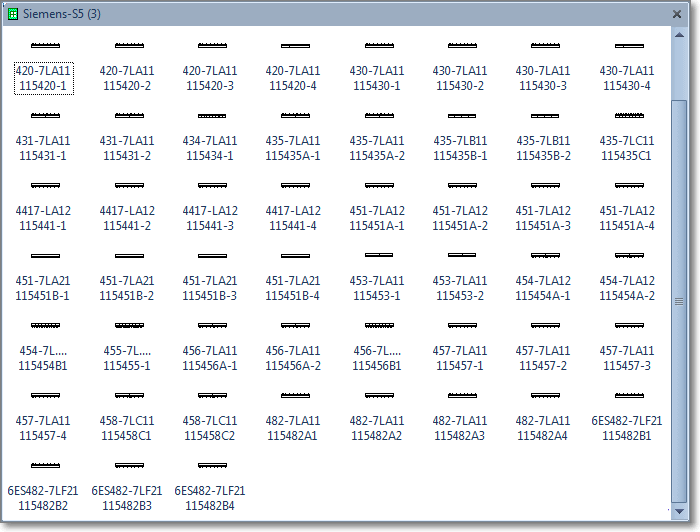The width and height of the screenshot is (700, 532).
Task: Choose the 115430-2 symbol icon
Action: [x=462, y=46]
